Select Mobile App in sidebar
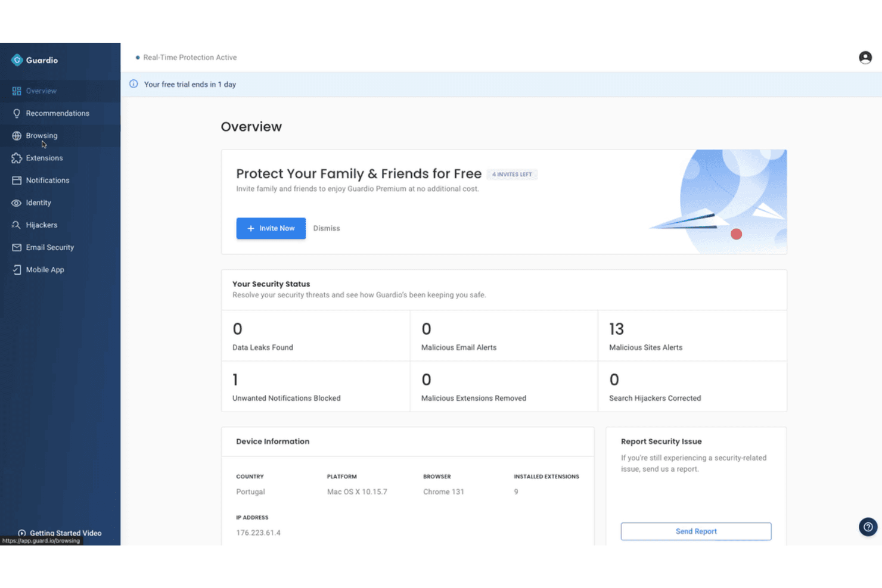 tap(60, 270)
